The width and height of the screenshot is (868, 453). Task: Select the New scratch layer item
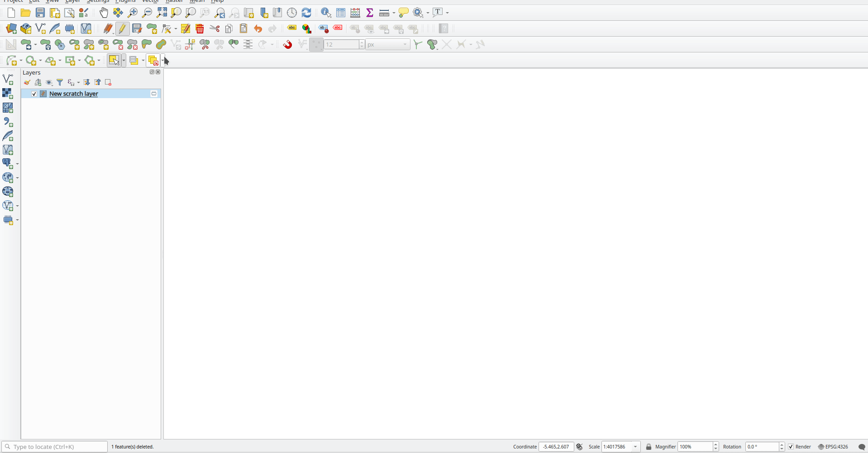[x=74, y=94]
